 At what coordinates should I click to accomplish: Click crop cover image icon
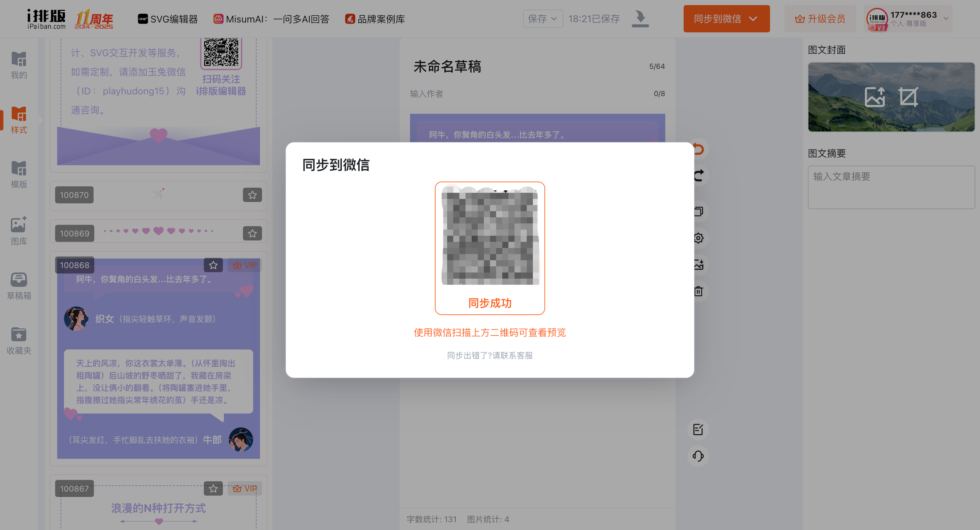[x=909, y=97]
